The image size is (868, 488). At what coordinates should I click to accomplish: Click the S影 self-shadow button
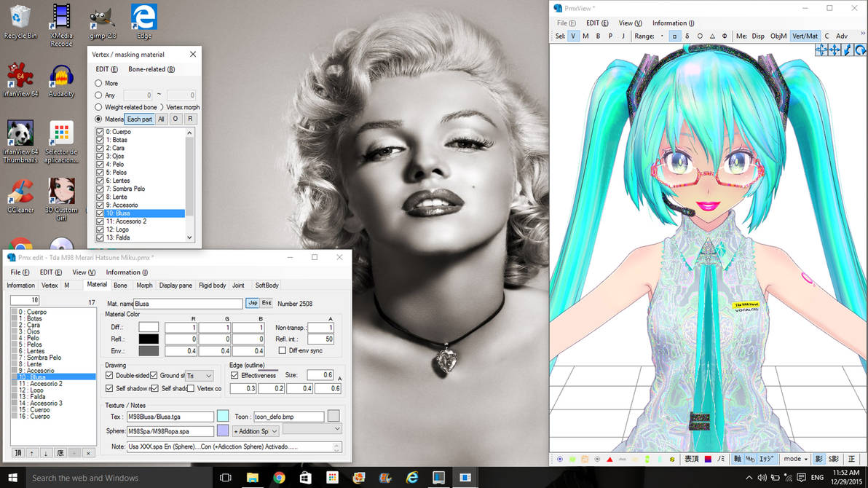(x=834, y=459)
